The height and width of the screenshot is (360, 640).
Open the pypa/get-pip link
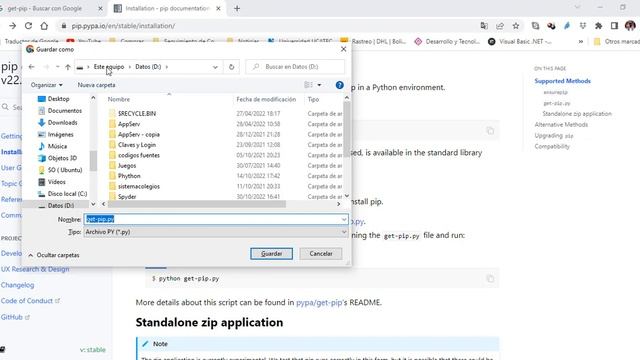[319, 302]
